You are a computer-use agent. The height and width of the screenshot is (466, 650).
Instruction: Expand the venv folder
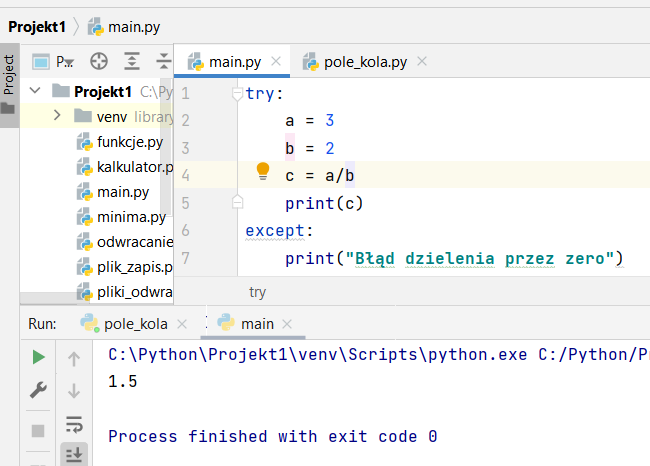[x=57, y=115]
